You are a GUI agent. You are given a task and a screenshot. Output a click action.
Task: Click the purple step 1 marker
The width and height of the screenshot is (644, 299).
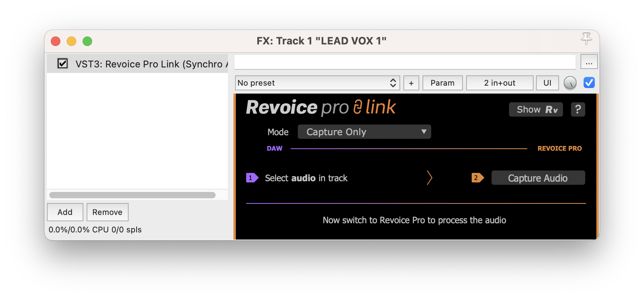(252, 178)
